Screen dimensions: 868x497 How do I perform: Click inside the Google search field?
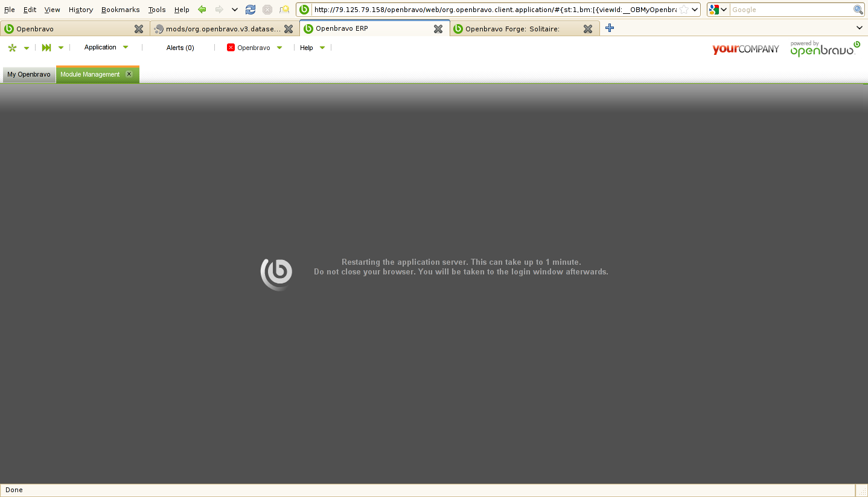(x=790, y=10)
